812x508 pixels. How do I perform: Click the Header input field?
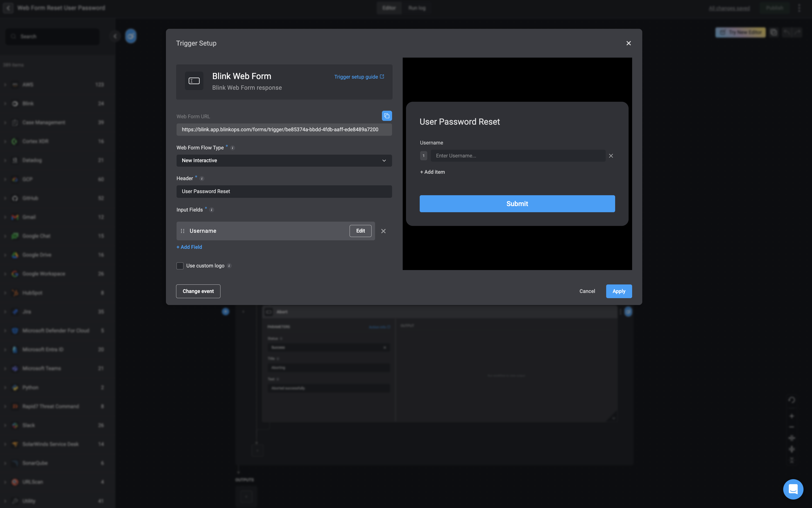[x=284, y=191]
